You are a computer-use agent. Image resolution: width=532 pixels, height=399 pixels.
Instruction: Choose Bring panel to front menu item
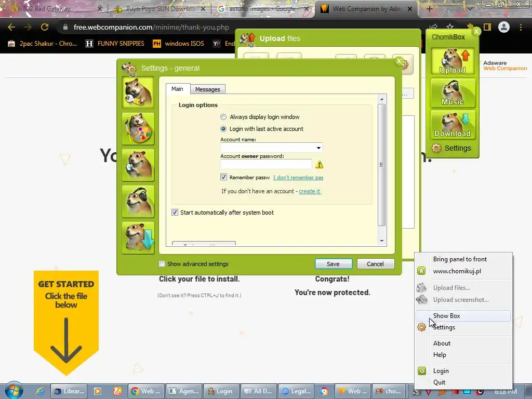(x=463, y=259)
